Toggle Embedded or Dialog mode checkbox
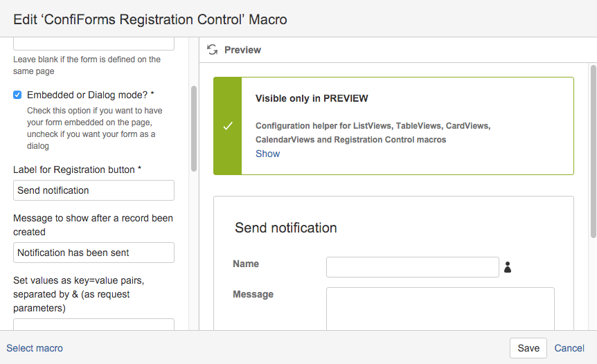Image resolution: width=597 pixels, height=364 pixels. pos(17,95)
